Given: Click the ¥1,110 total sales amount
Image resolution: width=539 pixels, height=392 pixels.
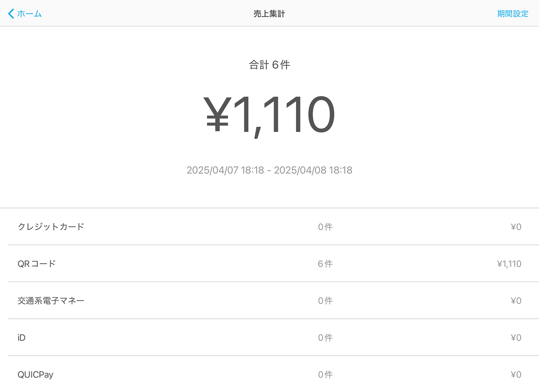Looking at the screenshot, I should pos(269,115).
